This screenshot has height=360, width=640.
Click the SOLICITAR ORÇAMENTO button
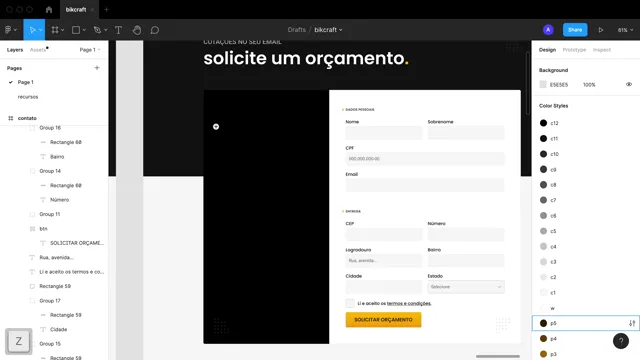383,320
